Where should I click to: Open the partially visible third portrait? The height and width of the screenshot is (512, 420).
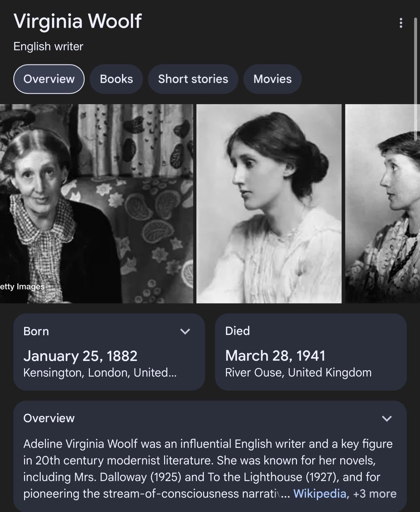[383, 204]
